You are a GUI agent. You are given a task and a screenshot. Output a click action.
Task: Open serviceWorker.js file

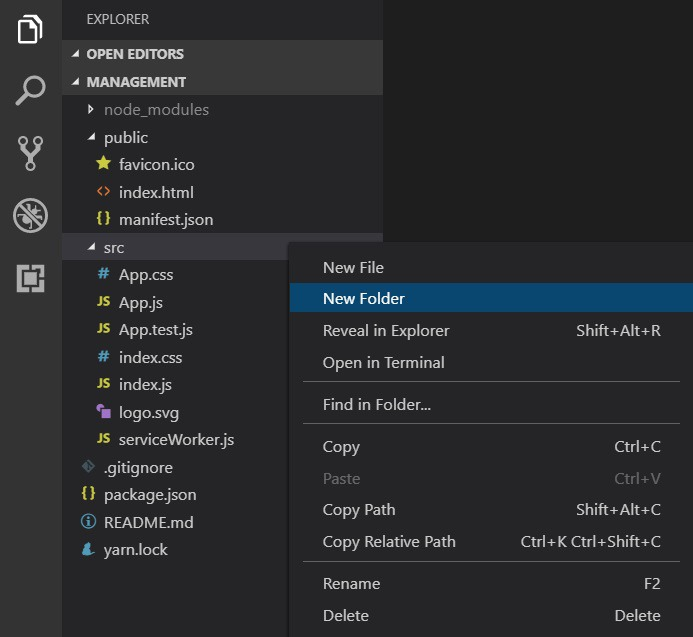click(x=176, y=440)
